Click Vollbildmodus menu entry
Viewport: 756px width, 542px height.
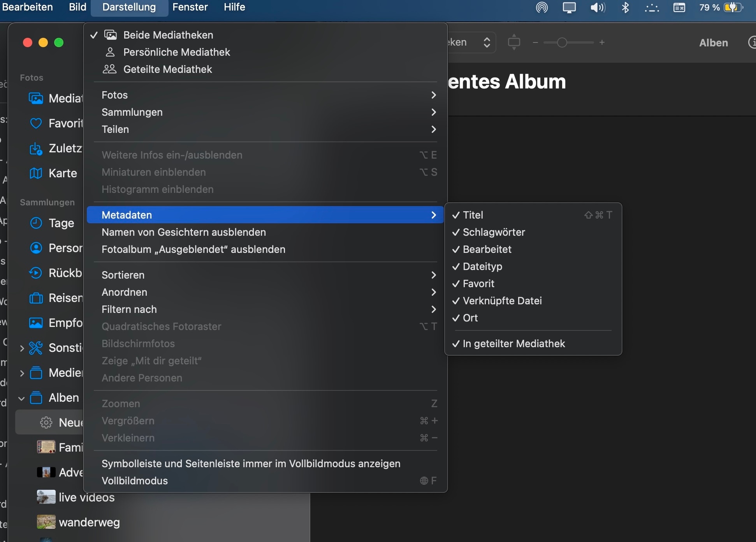(x=135, y=481)
